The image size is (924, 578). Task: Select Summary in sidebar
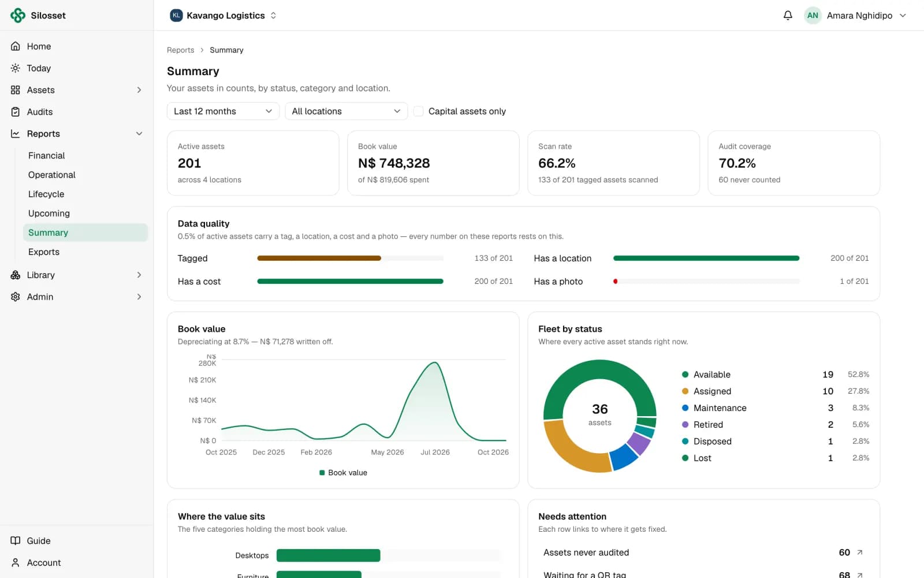[x=85, y=233]
